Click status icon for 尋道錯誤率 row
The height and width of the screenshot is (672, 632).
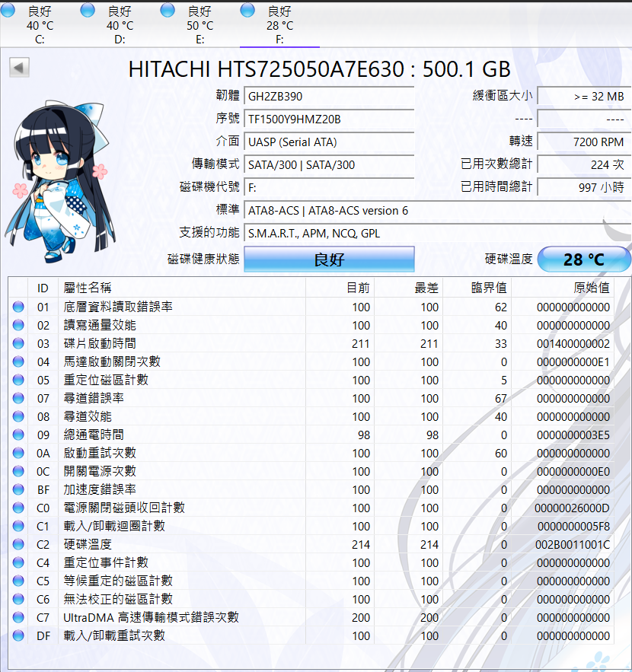click(x=18, y=398)
